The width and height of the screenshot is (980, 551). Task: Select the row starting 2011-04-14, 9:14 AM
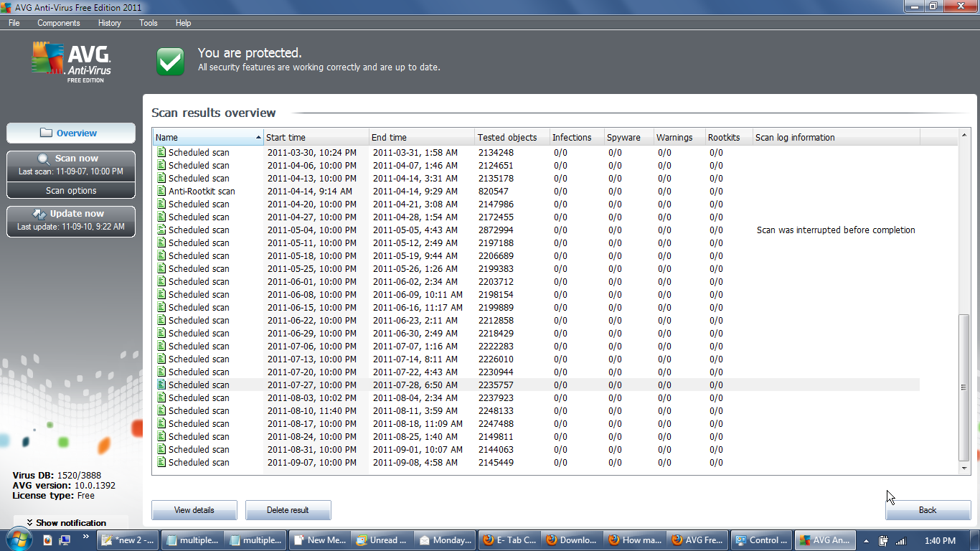[x=536, y=191]
